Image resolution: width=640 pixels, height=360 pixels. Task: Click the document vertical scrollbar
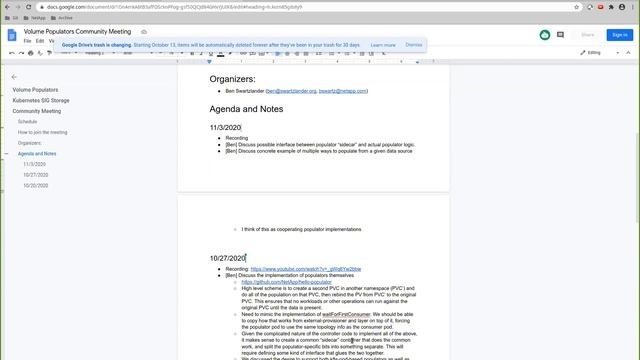pos(638,178)
